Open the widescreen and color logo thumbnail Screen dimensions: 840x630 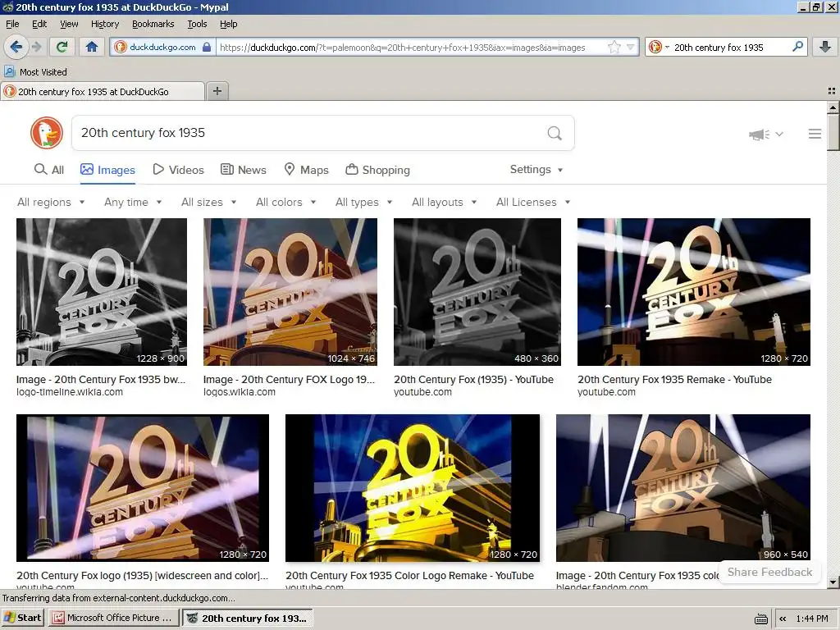point(143,488)
